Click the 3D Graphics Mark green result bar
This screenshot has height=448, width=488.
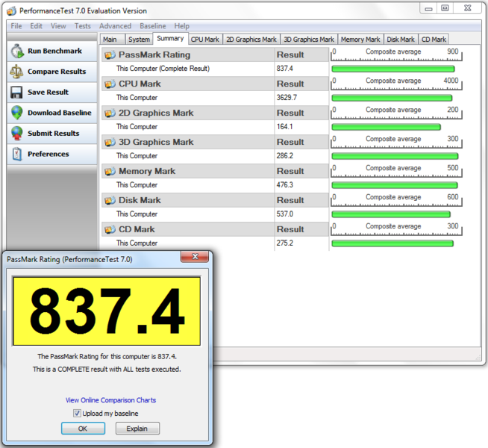click(395, 156)
